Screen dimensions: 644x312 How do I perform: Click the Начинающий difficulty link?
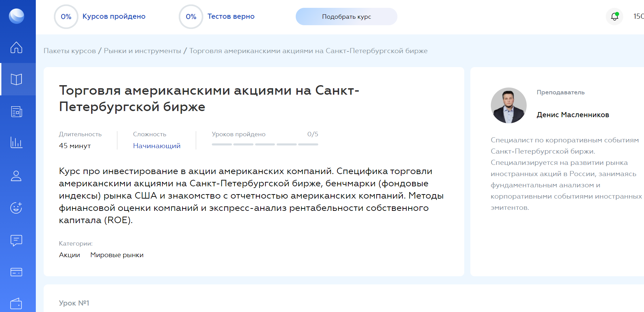coord(157,146)
